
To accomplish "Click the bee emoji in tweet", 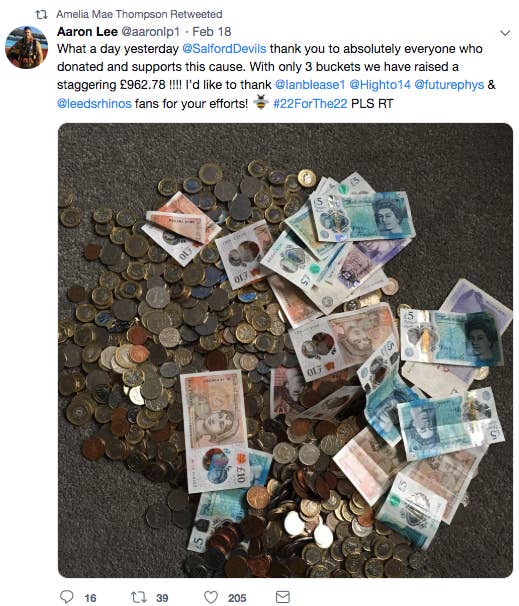I will [261, 102].
